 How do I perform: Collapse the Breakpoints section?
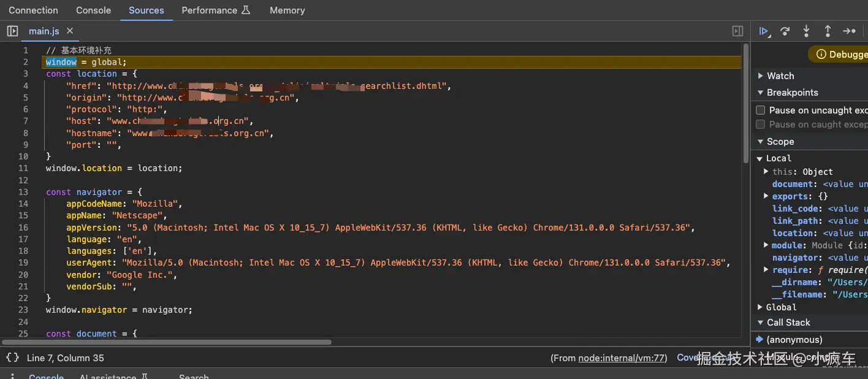point(761,93)
